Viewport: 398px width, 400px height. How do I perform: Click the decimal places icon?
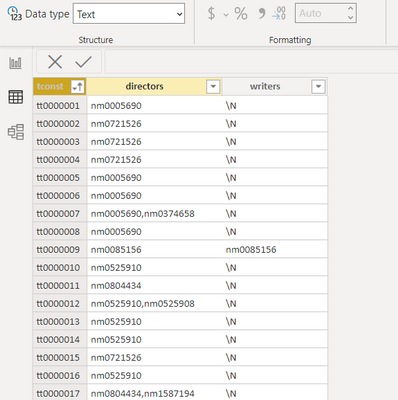279,14
